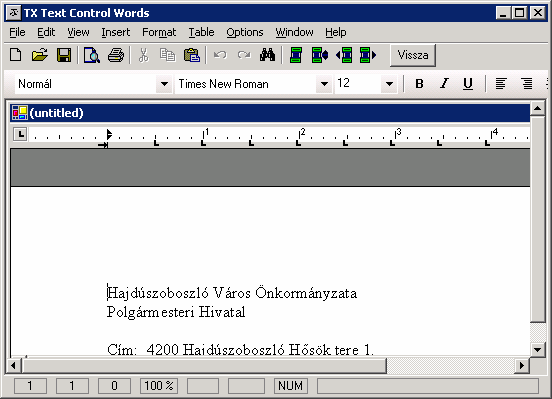
Task: Click the untitled document window icon
Action: (20, 113)
